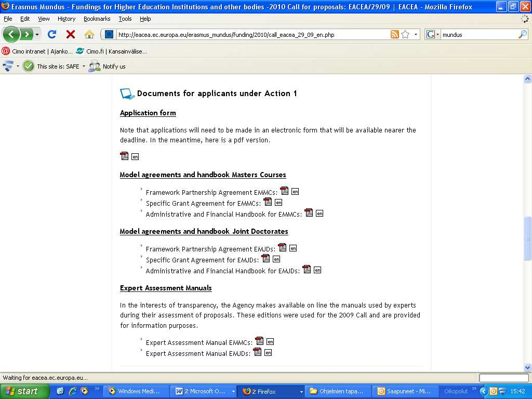Show more Quick Launch items chevron
Image resolution: width=532 pixels, height=399 pixels.
coord(97,389)
